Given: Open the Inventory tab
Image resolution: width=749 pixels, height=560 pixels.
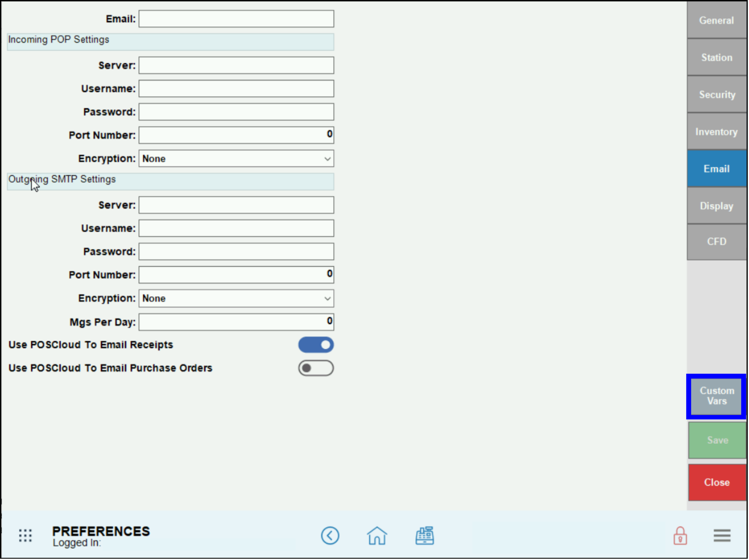Looking at the screenshot, I should click(x=717, y=132).
